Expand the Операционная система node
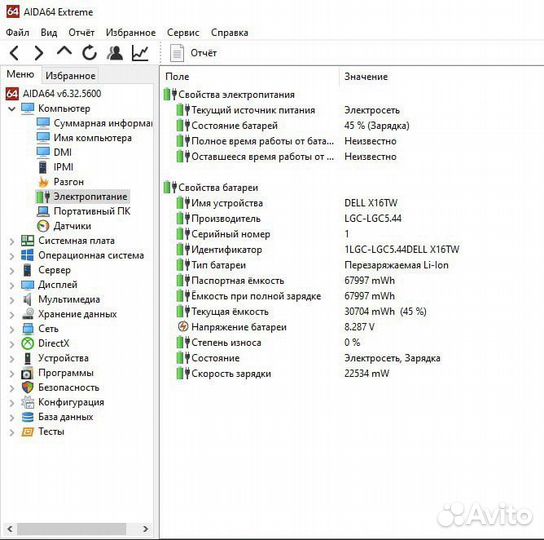 pos(12,256)
